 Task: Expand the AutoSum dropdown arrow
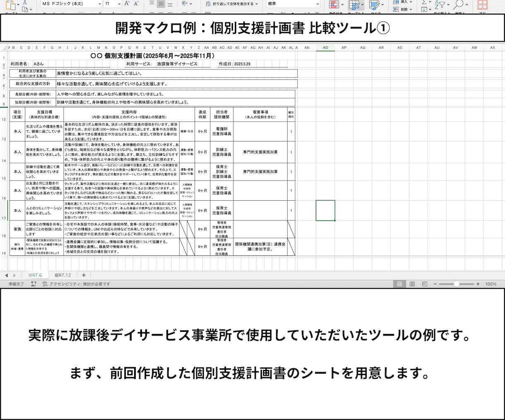[430, 2]
